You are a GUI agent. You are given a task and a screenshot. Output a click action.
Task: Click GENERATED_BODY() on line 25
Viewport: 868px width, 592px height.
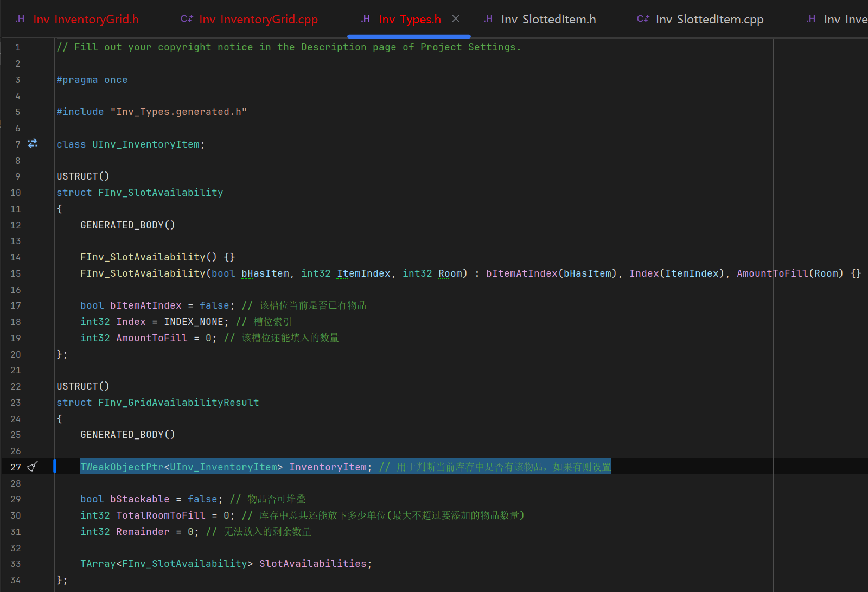click(127, 435)
